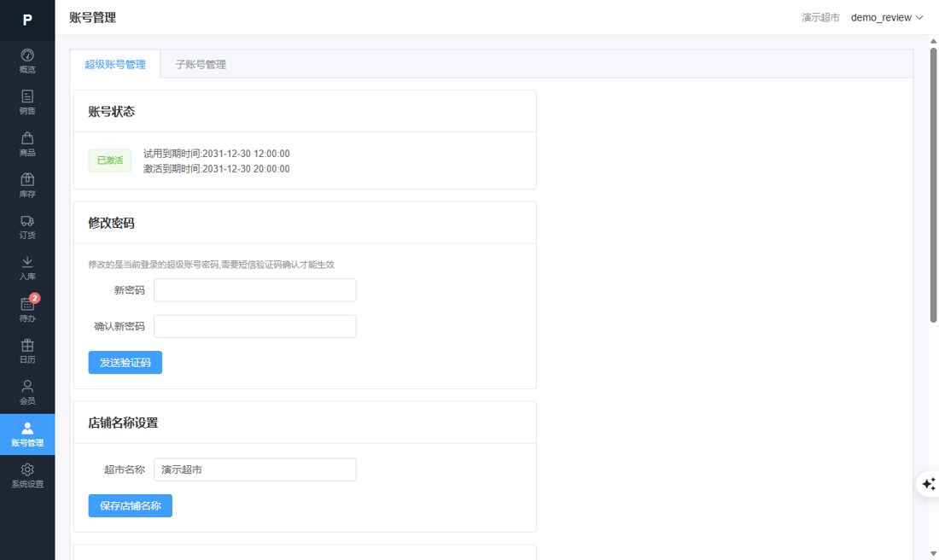The height and width of the screenshot is (560, 939).
Task: Select 账号管理 in the sidebar
Action: pos(27,435)
